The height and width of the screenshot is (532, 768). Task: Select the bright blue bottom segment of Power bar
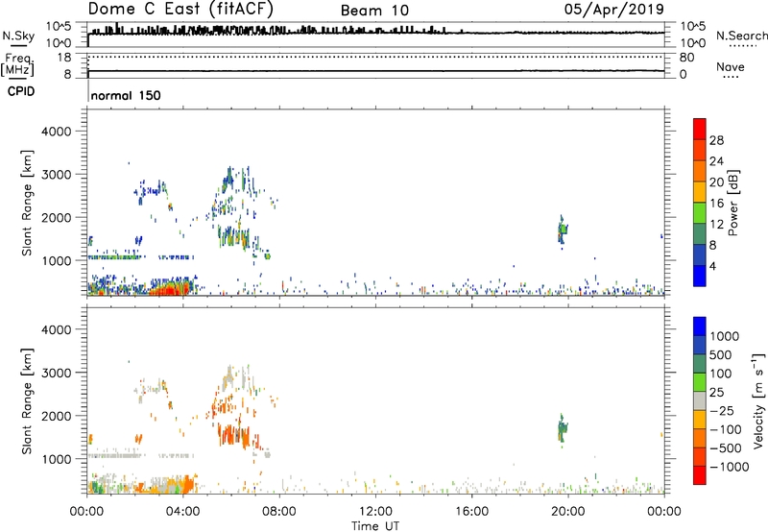coord(700,276)
